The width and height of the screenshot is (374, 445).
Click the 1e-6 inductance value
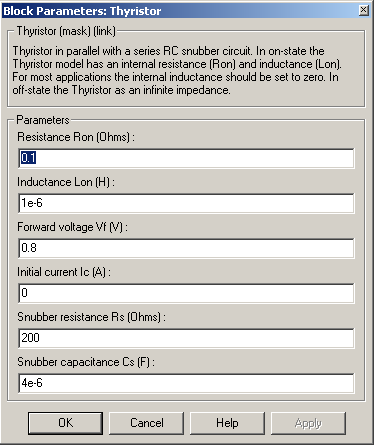tap(32, 203)
